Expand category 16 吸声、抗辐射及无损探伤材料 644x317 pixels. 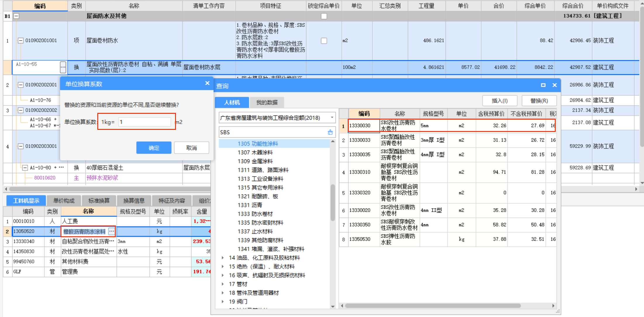pos(223,275)
